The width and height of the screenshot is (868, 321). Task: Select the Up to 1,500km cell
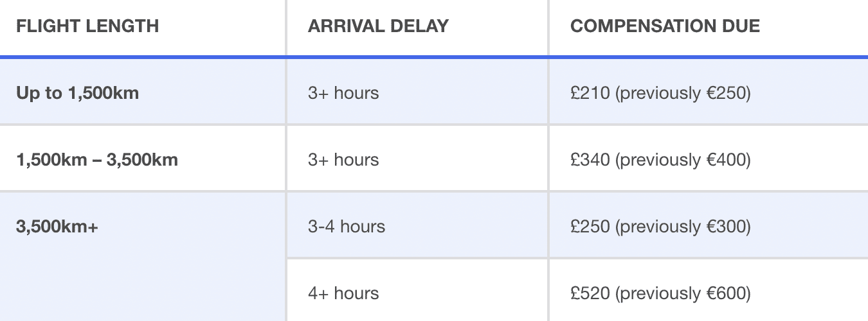click(x=143, y=91)
